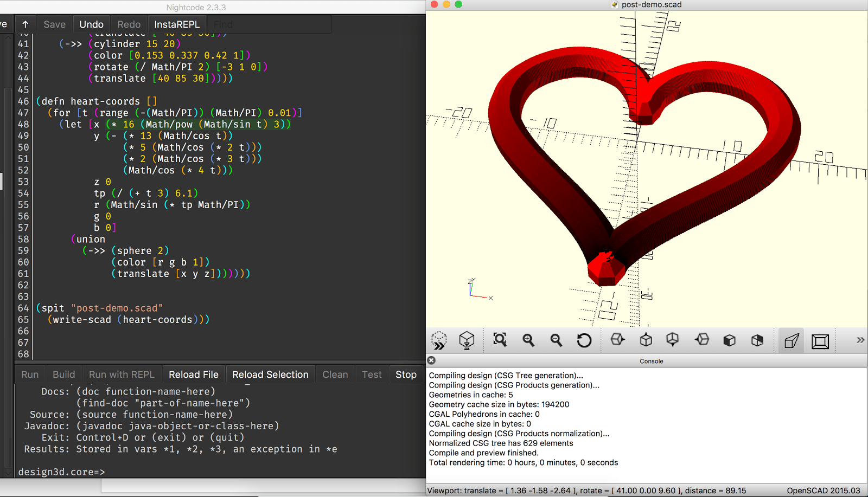Image resolution: width=868 pixels, height=497 pixels.
Task: Select the Front view solid cube icon
Action: (729, 340)
